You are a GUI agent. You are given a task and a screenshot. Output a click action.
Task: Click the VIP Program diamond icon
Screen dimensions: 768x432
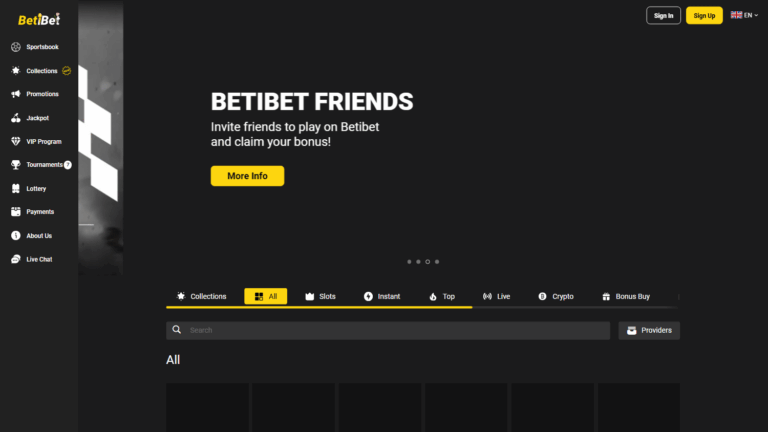click(x=16, y=141)
